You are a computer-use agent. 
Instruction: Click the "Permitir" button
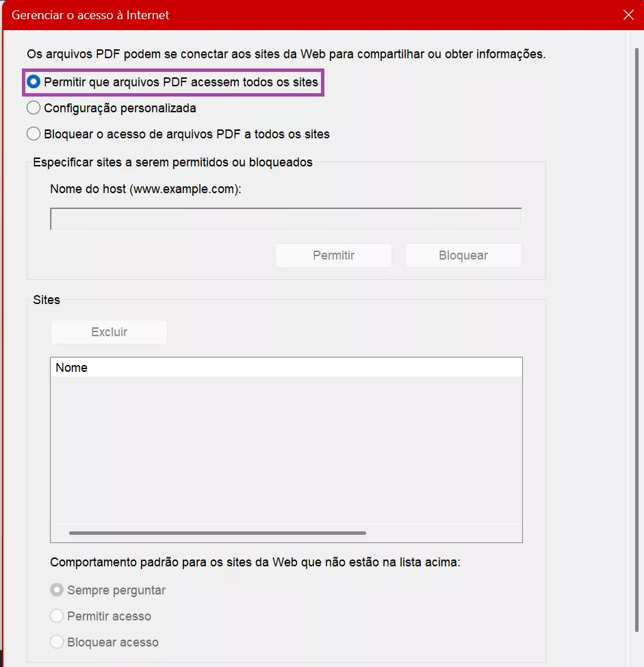333,255
